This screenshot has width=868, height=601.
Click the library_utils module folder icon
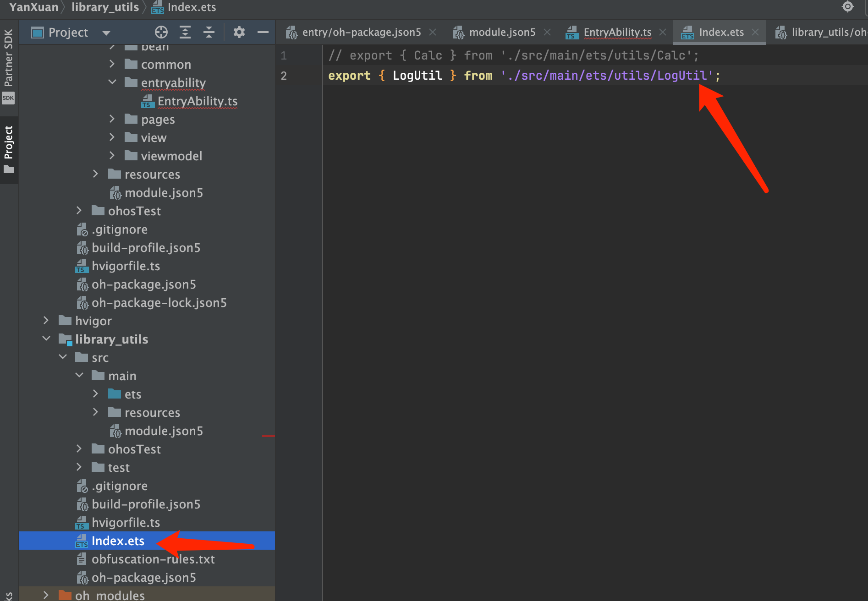pos(66,339)
